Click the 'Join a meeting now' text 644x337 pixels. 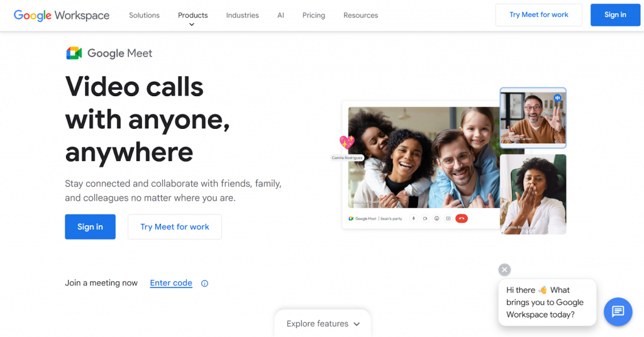101,283
